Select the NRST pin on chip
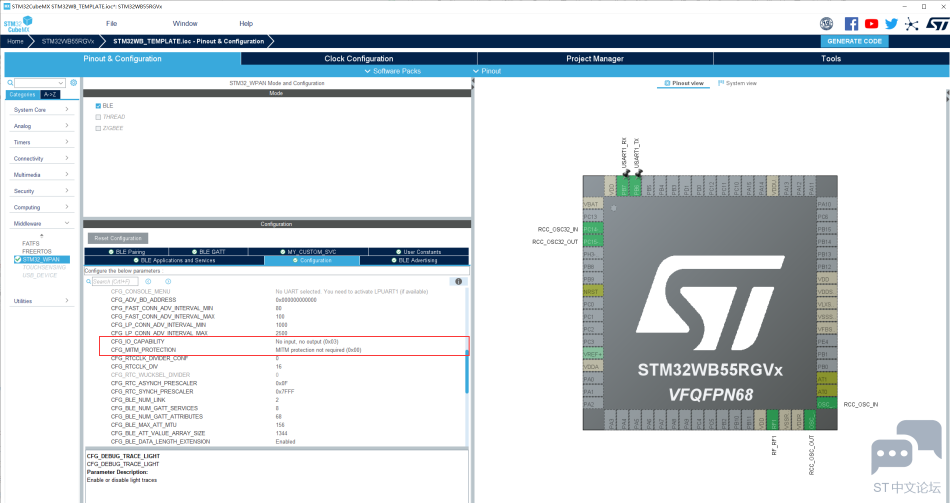Screen dimensions: 950x503 [x=593, y=291]
